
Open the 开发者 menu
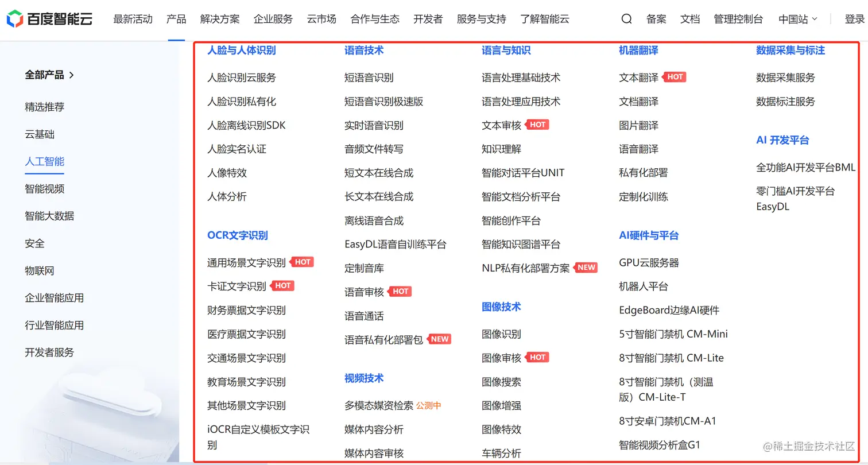point(428,19)
